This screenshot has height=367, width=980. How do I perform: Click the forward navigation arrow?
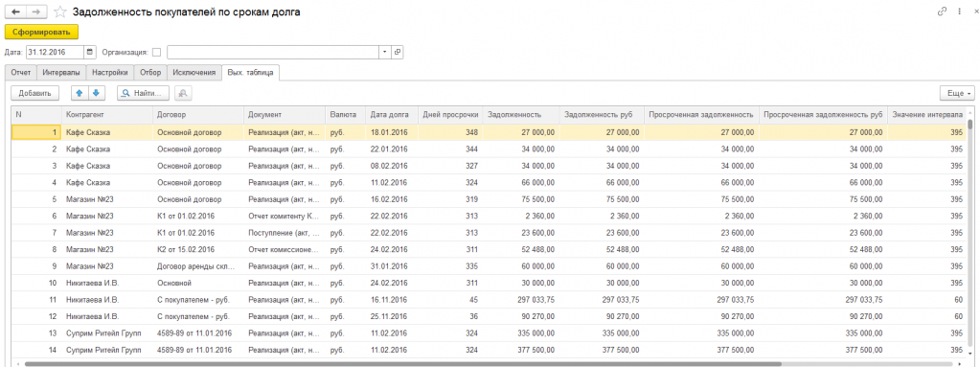point(35,11)
